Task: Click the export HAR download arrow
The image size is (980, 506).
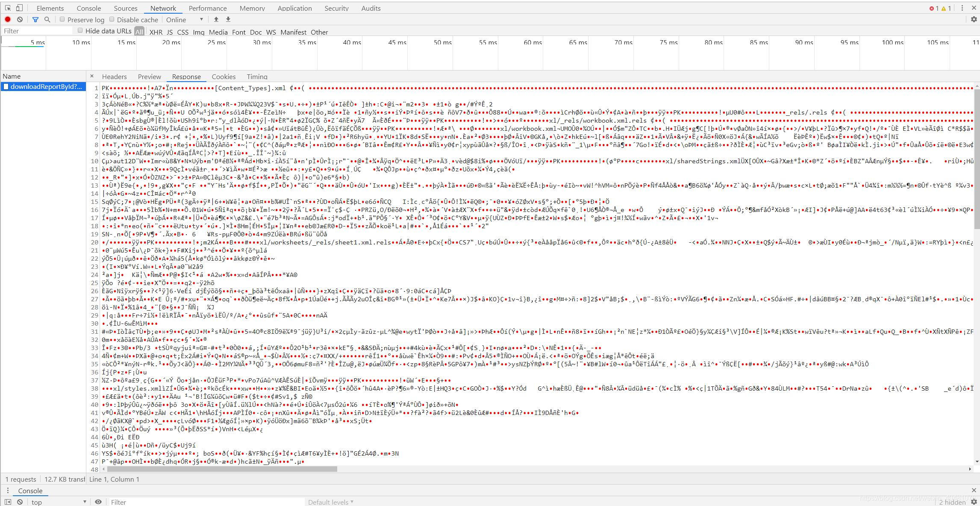Action: (x=228, y=19)
